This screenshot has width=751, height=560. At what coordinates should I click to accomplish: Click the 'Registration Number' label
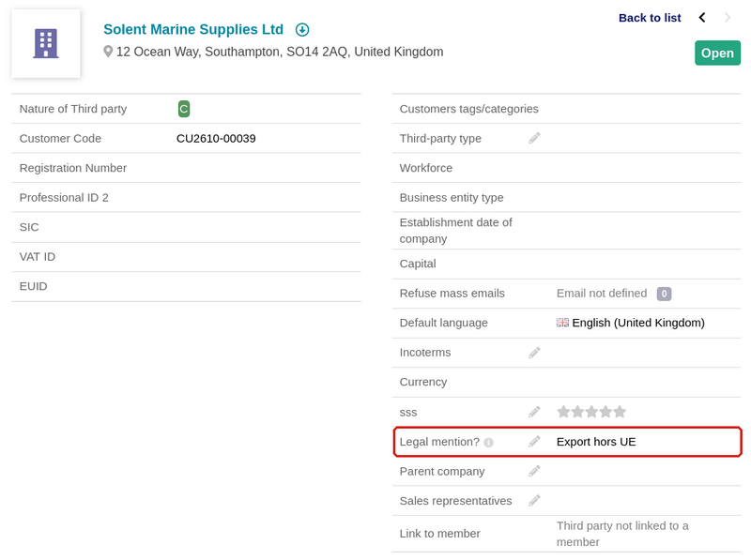click(x=73, y=168)
